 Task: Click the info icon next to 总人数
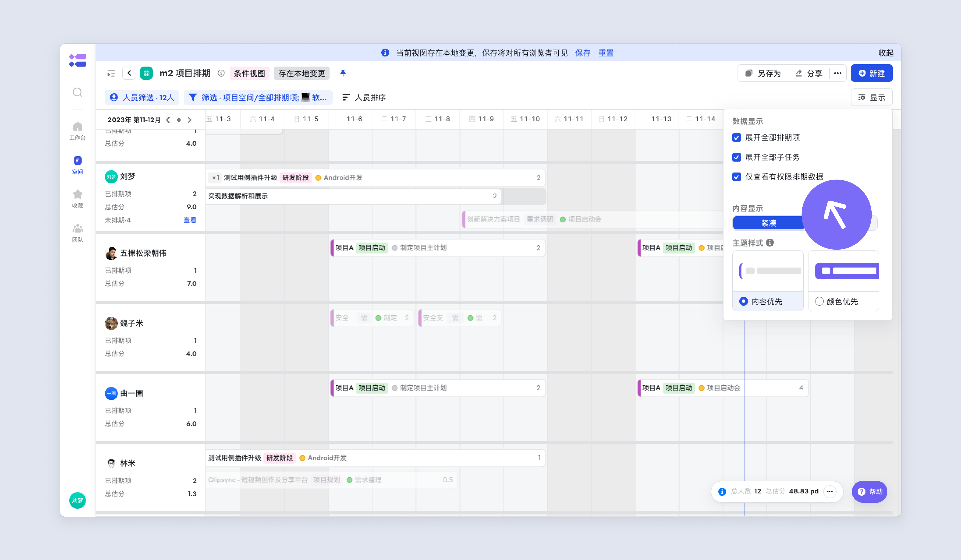(722, 491)
